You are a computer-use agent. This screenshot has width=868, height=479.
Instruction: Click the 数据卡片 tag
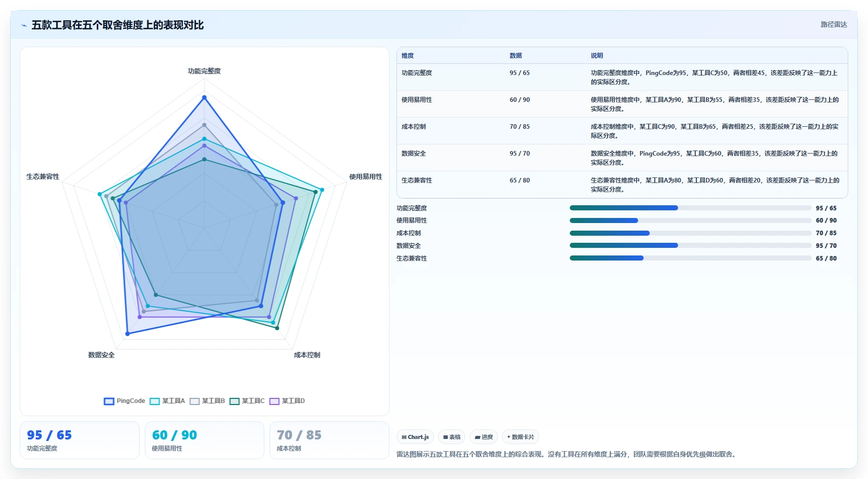[x=521, y=437]
